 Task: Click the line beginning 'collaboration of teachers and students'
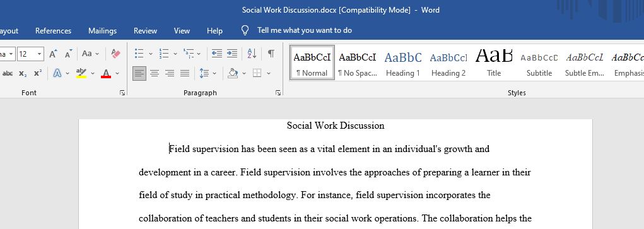click(335, 218)
